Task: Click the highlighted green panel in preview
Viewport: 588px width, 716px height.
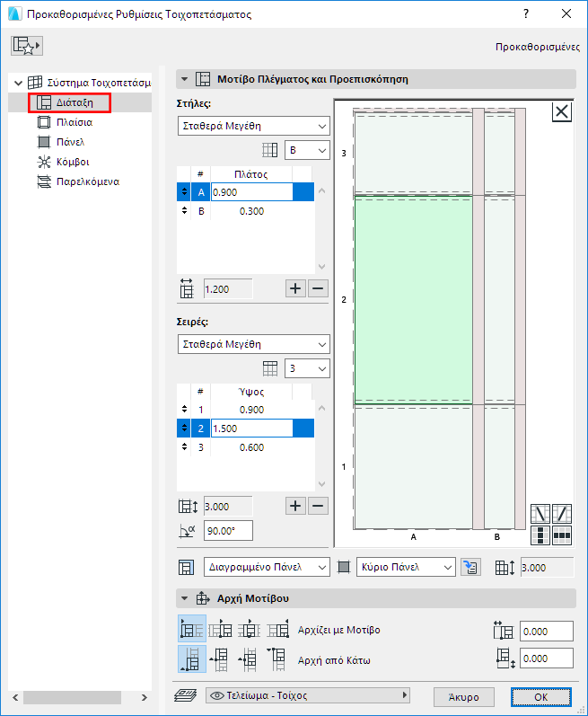Action: click(x=413, y=299)
